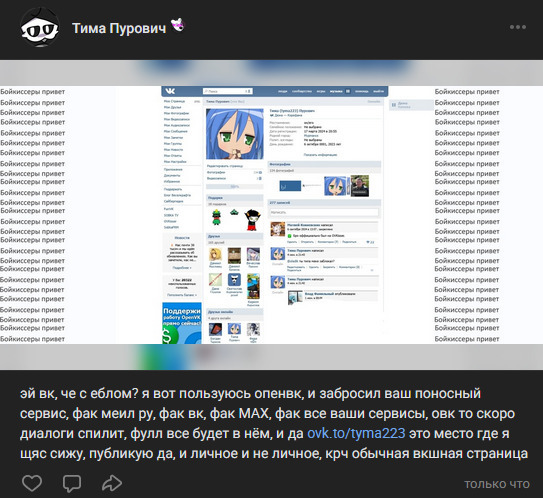Click the VK logo in the embedded screenshot header
Viewport: 543px width, 498px height.
(170, 91)
